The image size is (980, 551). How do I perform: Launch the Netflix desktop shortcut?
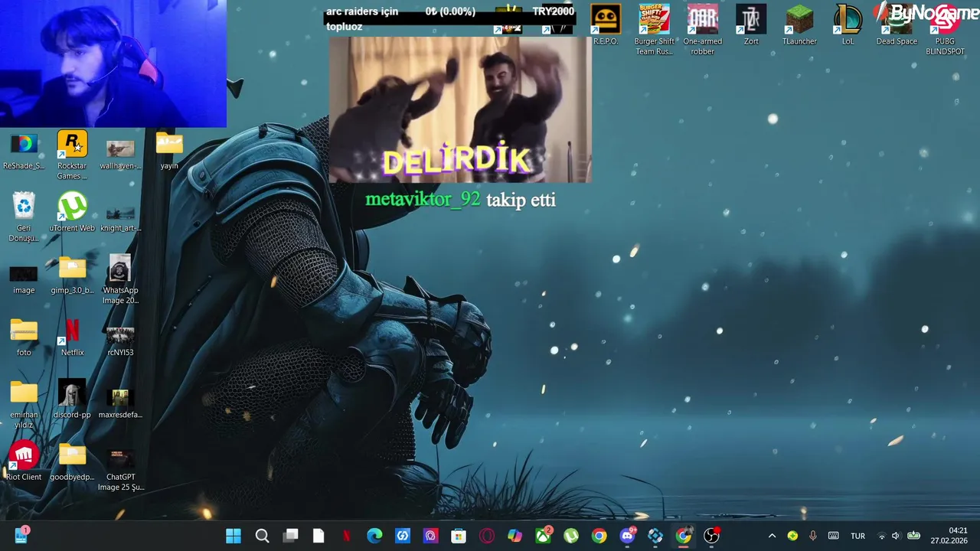[x=72, y=337]
